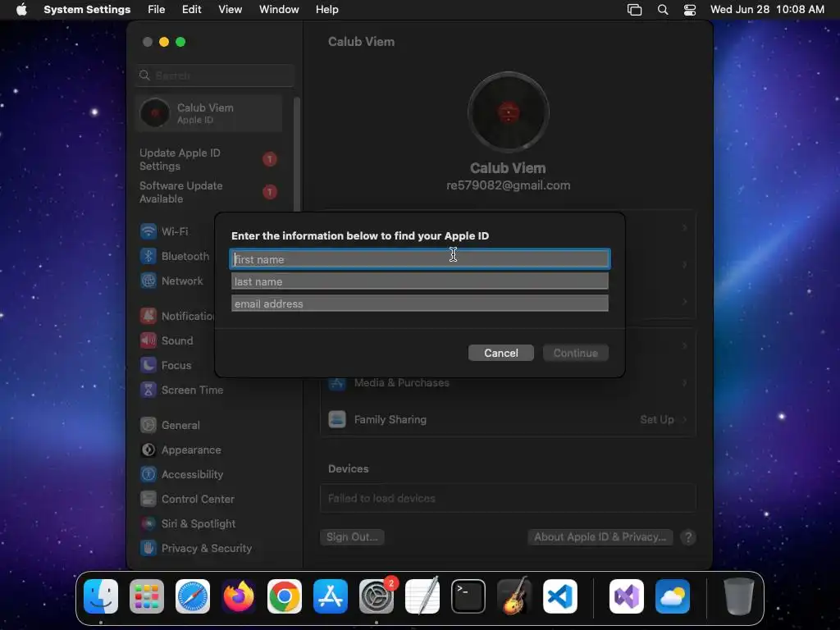840x630 pixels.
Task: Click the Accessibility sidebar icon
Action: 148,475
